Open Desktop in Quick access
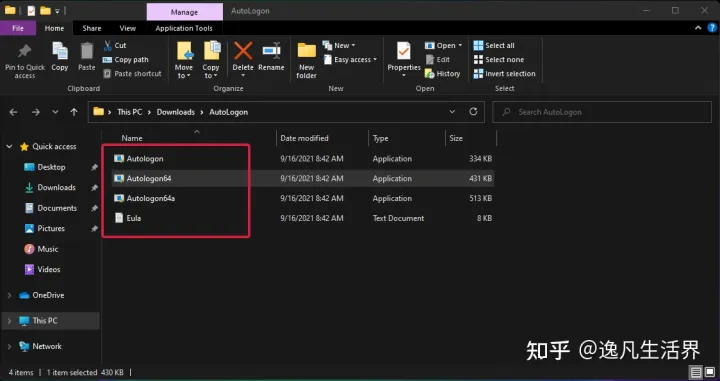 coord(51,167)
